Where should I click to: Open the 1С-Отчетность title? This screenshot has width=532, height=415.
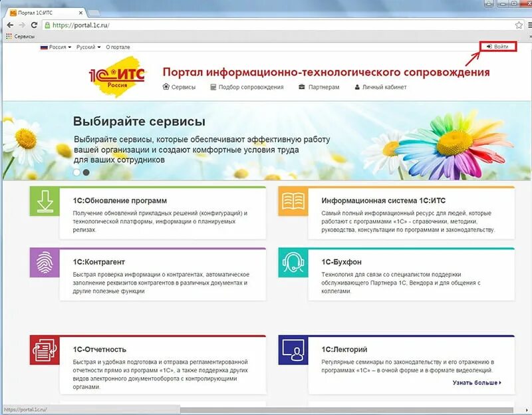[99, 350]
